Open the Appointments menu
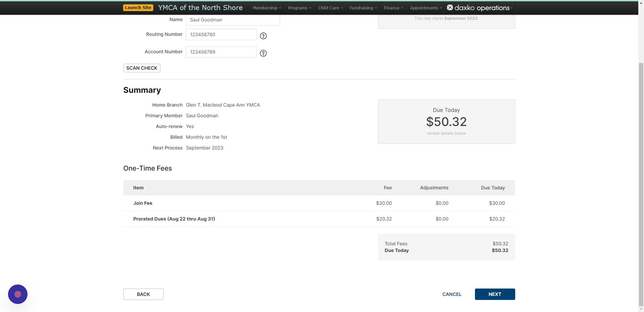This screenshot has height=312, width=644. click(426, 8)
